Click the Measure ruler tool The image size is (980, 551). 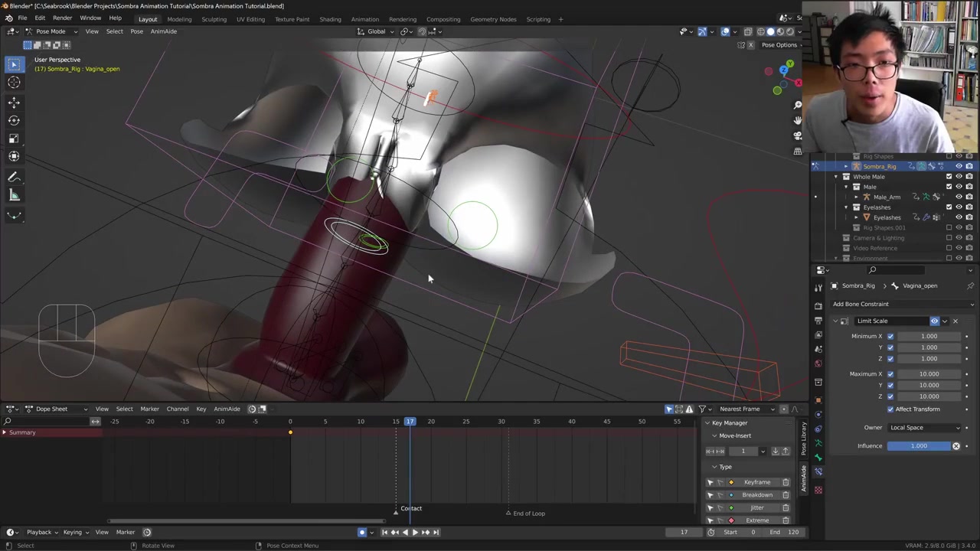point(14,195)
